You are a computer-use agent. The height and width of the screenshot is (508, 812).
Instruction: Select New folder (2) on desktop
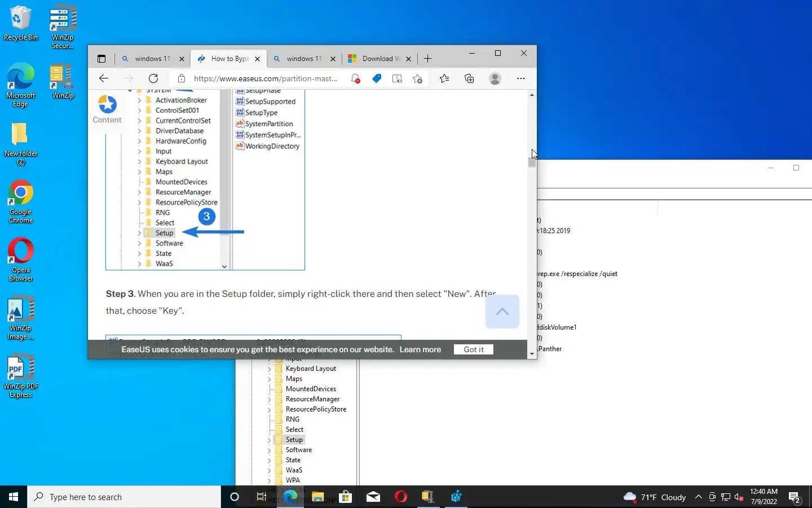click(x=21, y=144)
